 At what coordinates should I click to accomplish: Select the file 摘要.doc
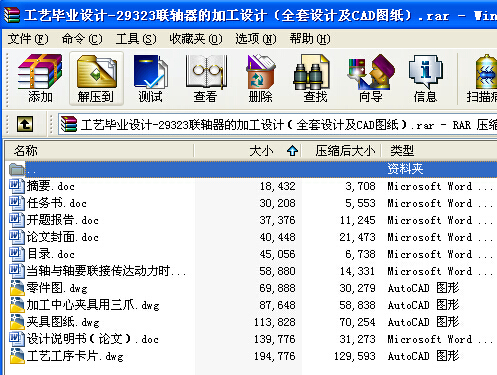[x=51, y=186]
